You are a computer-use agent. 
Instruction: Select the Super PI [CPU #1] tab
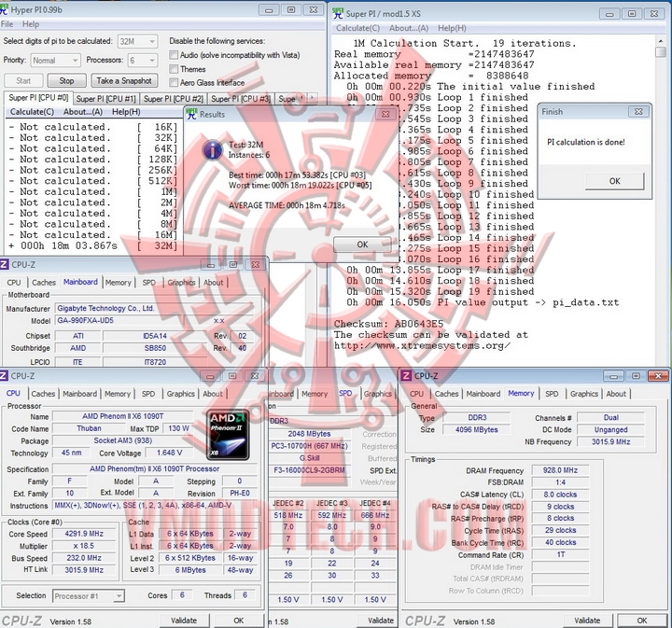point(105,99)
